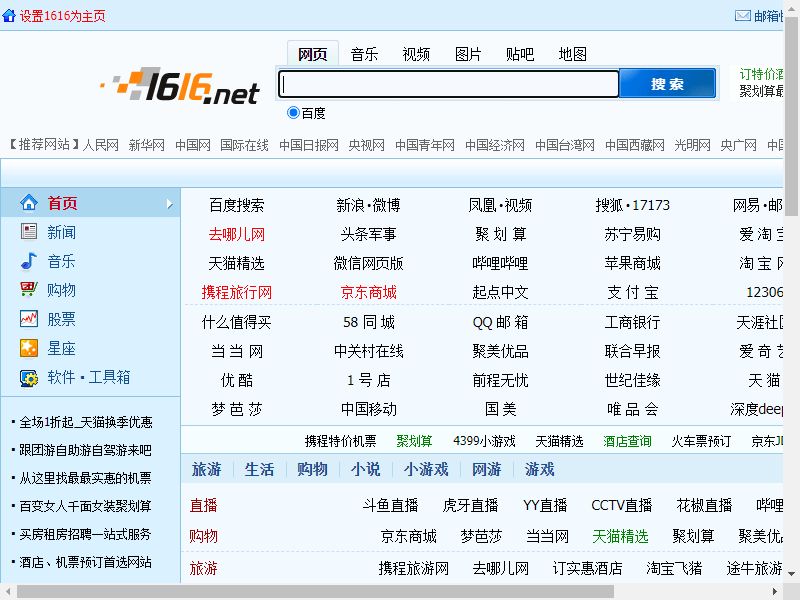Image resolution: width=800 pixels, height=600 pixels.
Task: Open the QQ邮箱 link
Action: pos(500,322)
